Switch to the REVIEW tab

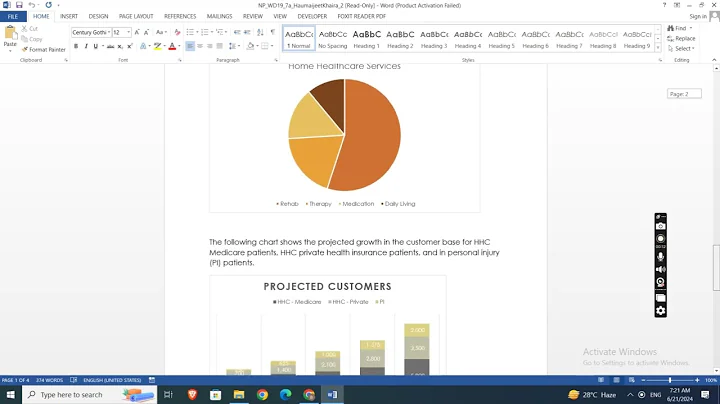click(253, 17)
